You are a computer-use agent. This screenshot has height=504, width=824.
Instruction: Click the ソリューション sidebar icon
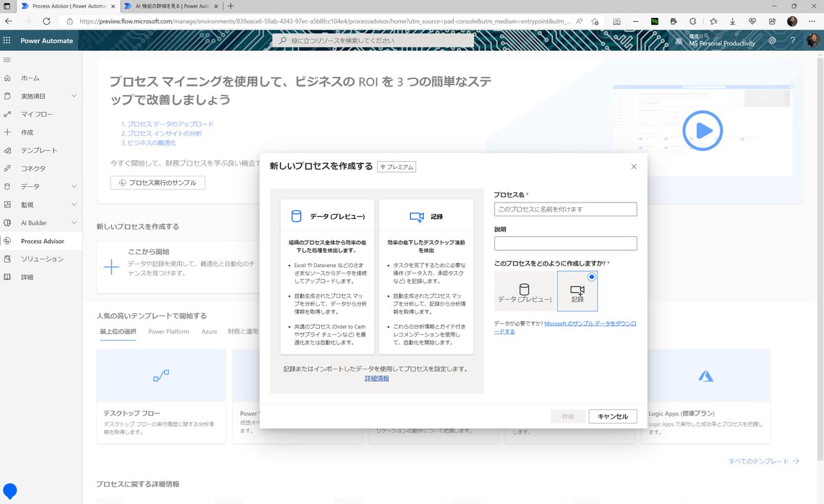pyautogui.click(x=8, y=259)
